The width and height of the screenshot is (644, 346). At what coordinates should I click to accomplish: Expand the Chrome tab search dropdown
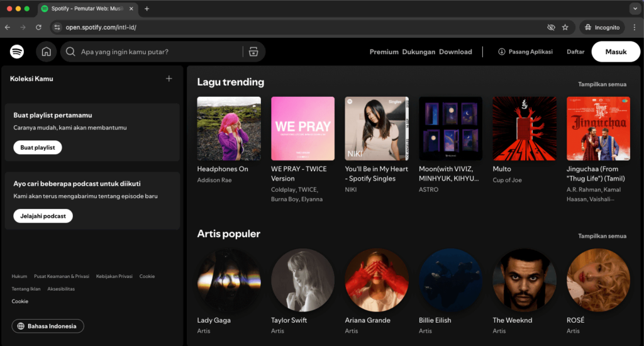[x=634, y=9]
